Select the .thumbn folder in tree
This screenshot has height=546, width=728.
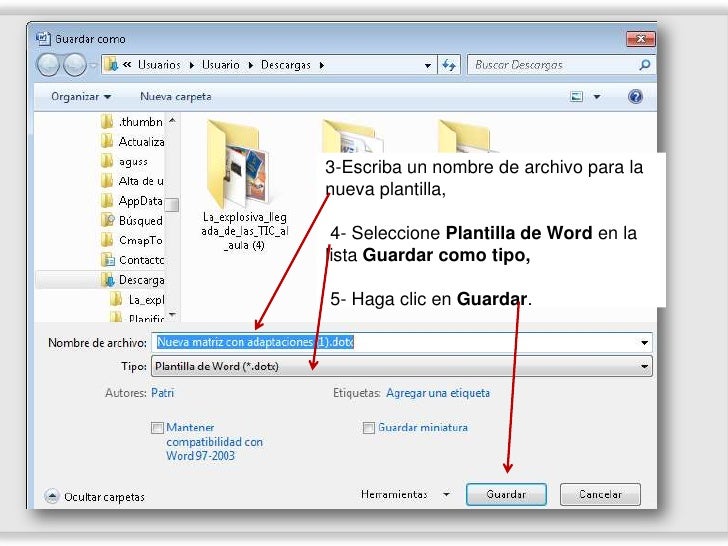(132, 122)
